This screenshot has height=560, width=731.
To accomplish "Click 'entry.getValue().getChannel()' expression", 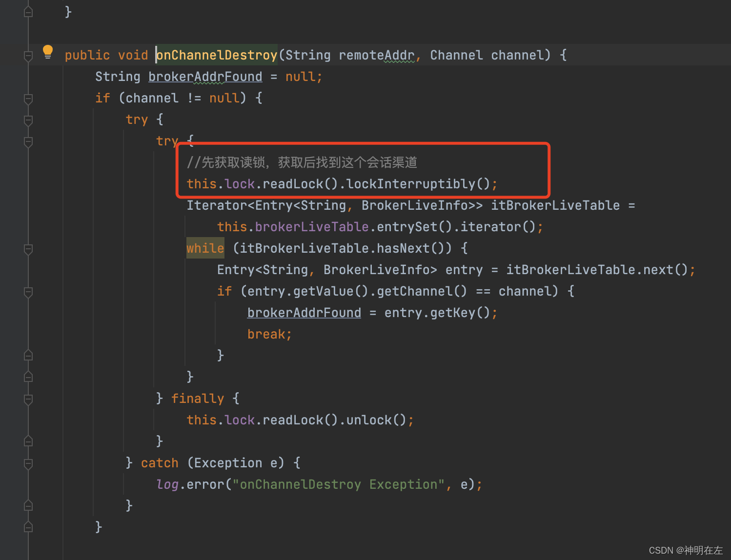I will click(357, 291).
